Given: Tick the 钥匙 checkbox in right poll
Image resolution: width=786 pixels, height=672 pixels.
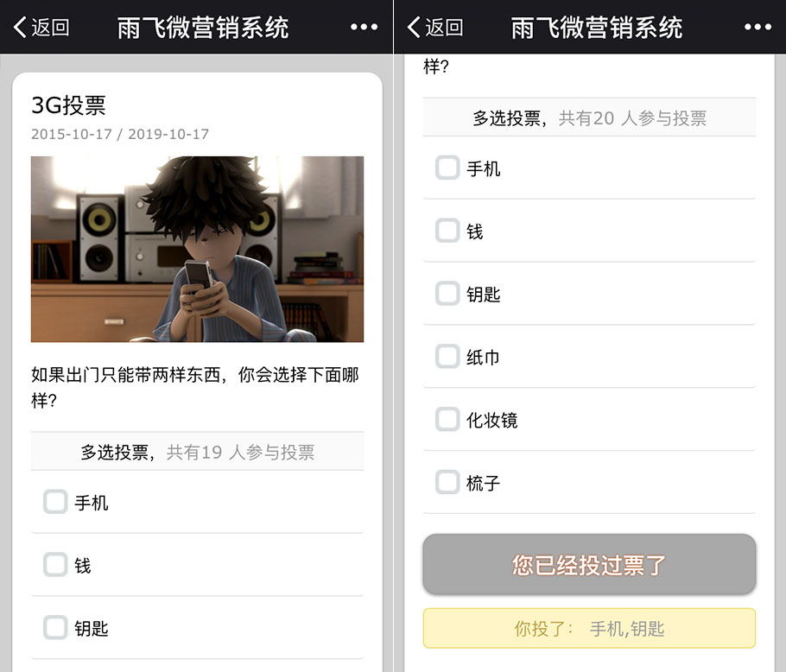Looking at the screenshot, I should pos(447,294).
